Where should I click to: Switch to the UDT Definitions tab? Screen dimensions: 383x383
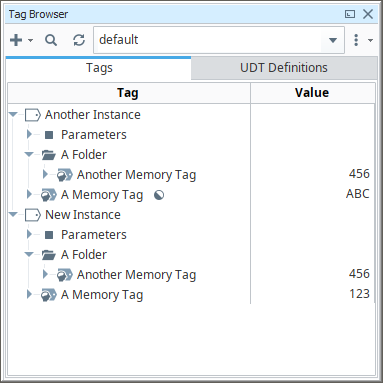284,68
